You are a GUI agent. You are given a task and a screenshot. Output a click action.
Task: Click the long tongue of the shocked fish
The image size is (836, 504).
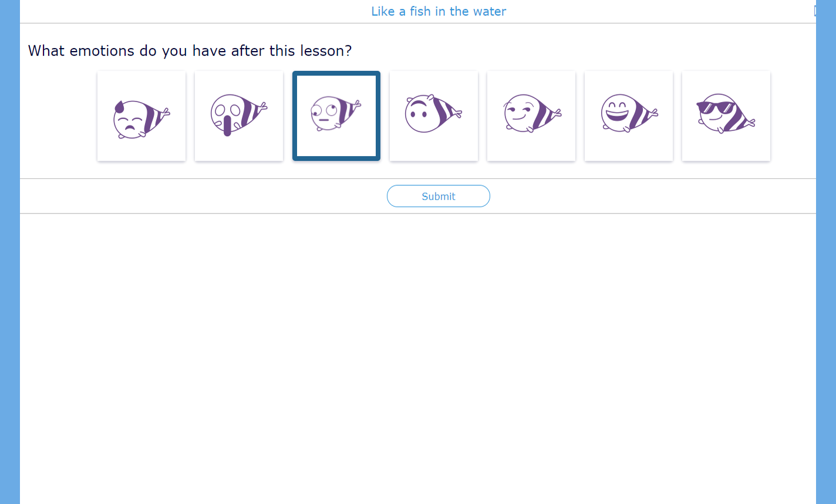(227, 125)
